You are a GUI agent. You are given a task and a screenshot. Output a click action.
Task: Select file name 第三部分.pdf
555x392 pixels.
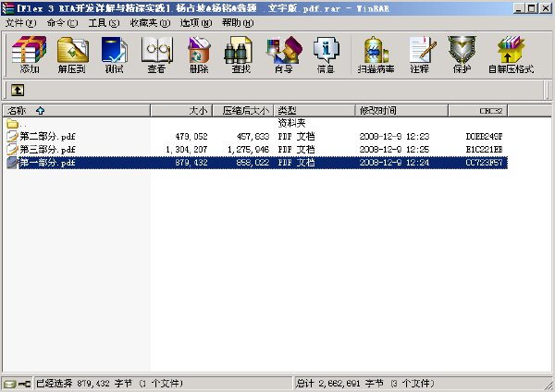click(47, 149)
